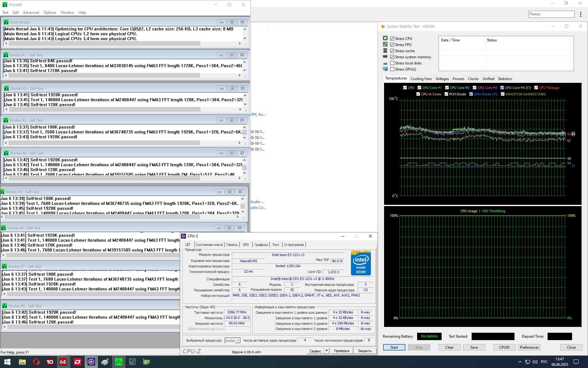This screenshot has height=368, width=588.
Task: Click the CPU-Z title bar icon
Action: coord(183,236)
